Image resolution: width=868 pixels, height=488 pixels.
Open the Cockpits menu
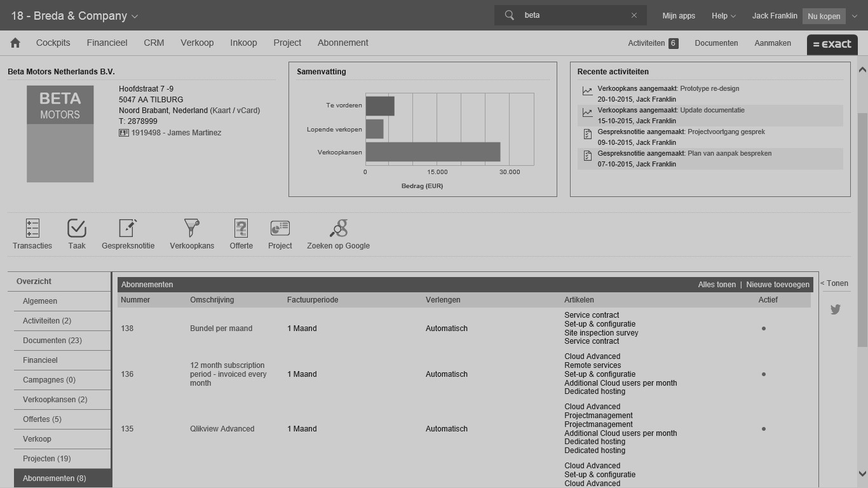point(53,43)
